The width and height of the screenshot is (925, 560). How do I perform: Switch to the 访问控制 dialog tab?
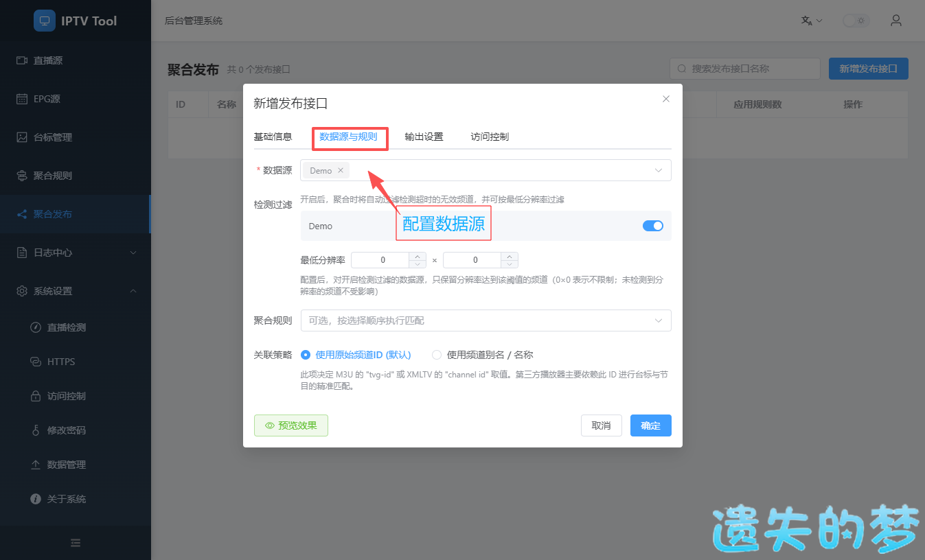490,137
